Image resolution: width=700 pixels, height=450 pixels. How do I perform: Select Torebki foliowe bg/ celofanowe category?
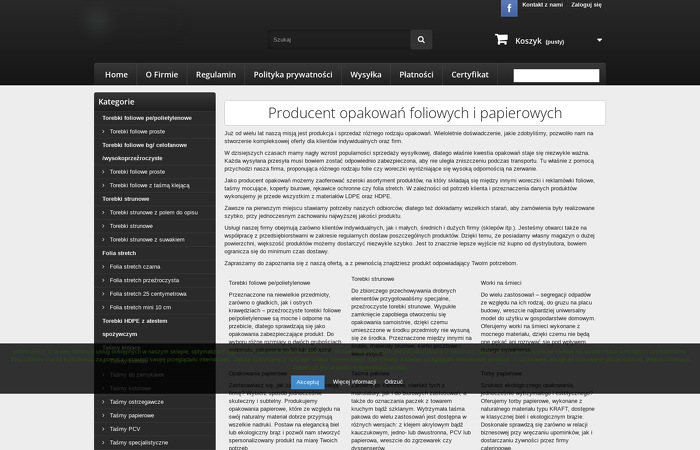pyautogui.click(x=144, y=151)
